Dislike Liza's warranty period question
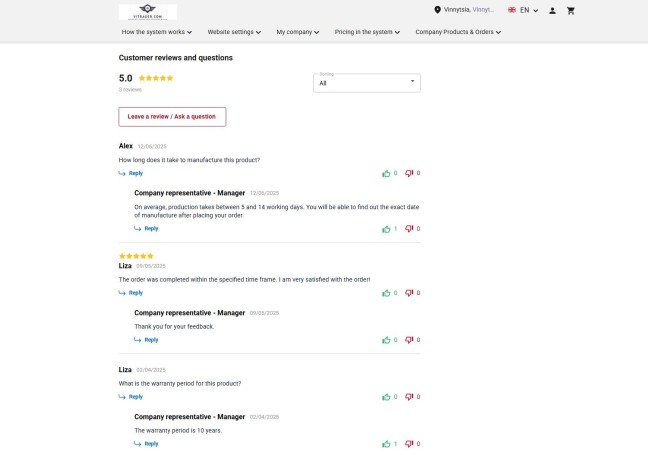The image size is (648, 455). coord(409,397)
